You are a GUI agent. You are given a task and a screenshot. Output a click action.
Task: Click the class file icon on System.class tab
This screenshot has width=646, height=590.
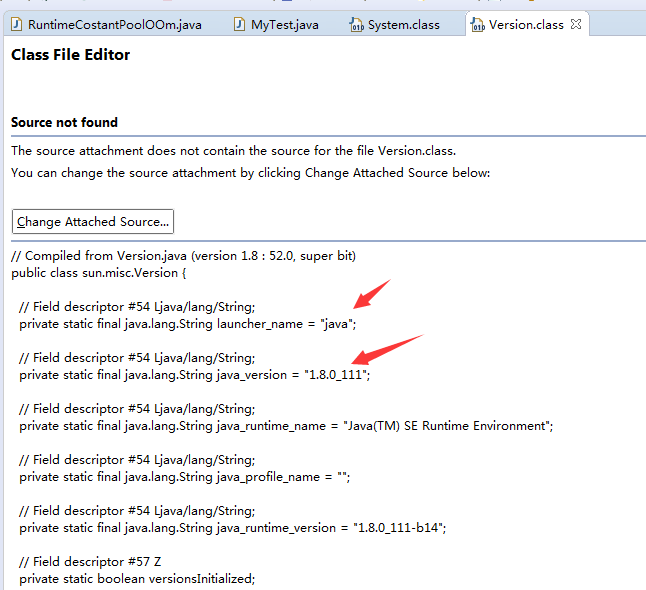(x=356, y=25)
